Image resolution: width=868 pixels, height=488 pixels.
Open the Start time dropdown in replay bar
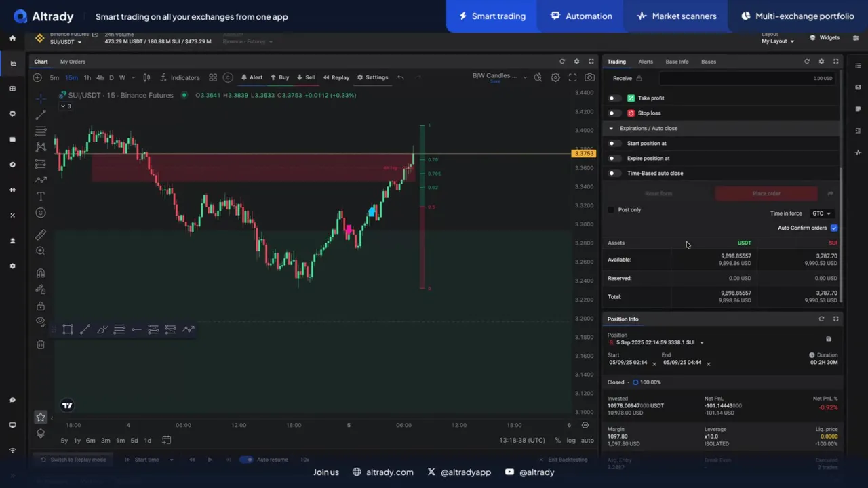[x=154, y=460]
